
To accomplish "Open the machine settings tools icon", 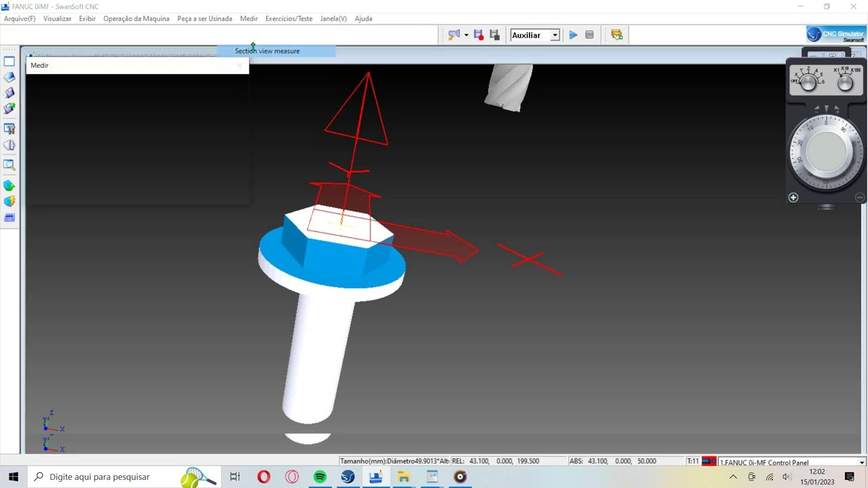I will (x=9, y=129).
